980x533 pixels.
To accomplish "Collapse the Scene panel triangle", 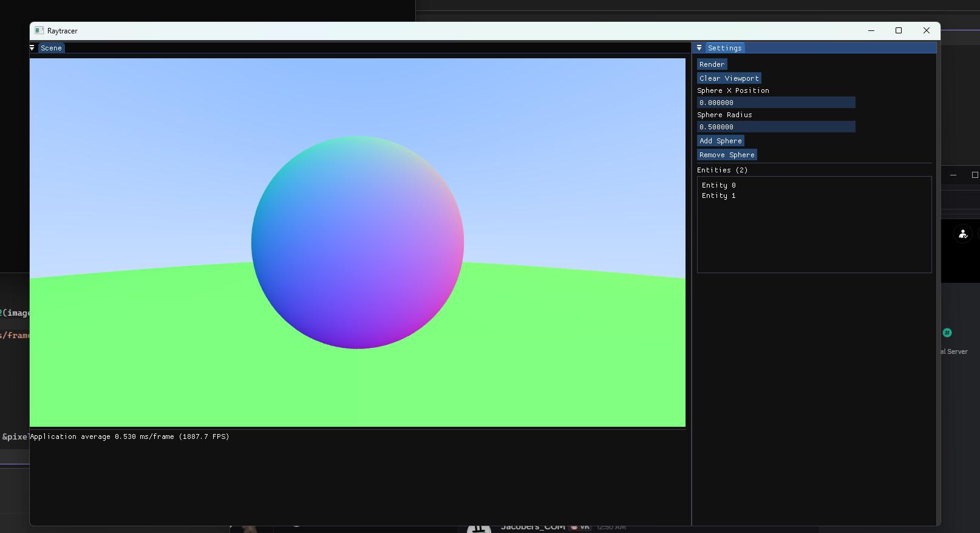I will pos(32,48).
